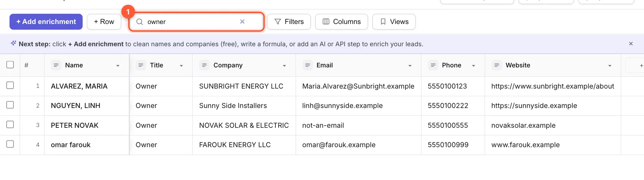Click the search field containing 'owner'
This screenshot has width=644, height=180.
(x=196, y=22)
